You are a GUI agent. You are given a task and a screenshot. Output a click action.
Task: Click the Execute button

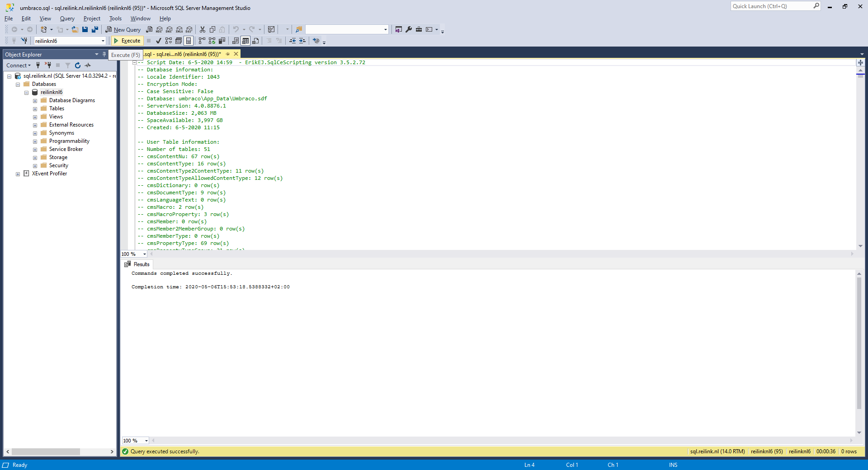point(127,41)
